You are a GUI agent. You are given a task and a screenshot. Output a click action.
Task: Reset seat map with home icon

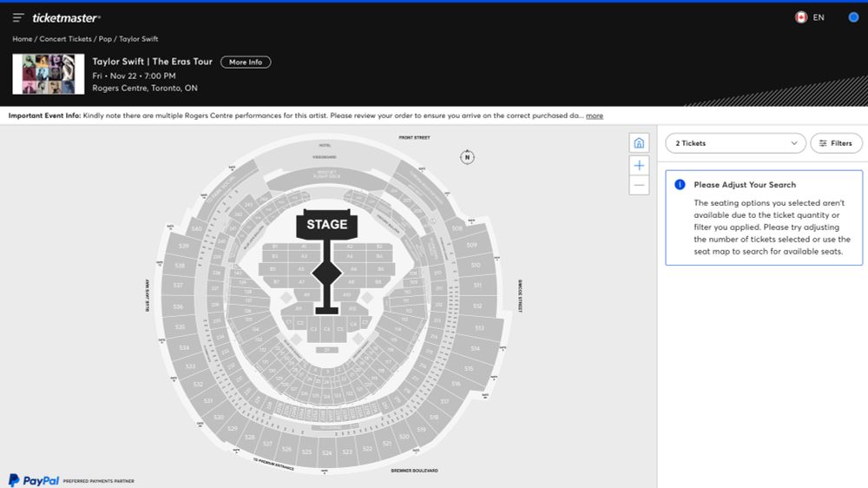point(639,143)
